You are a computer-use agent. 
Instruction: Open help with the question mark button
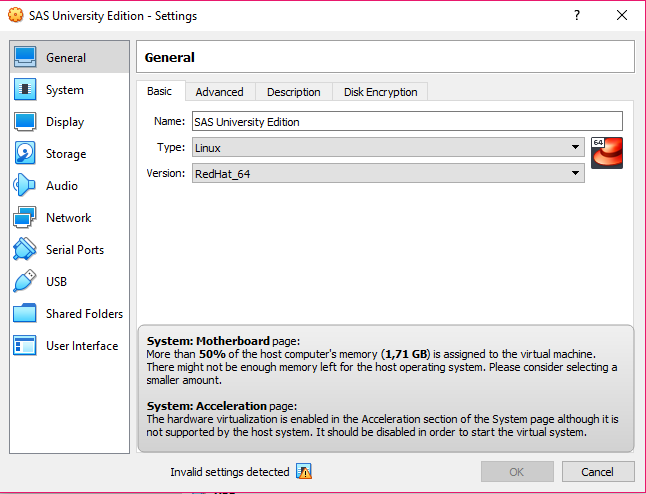coord(577,15)
